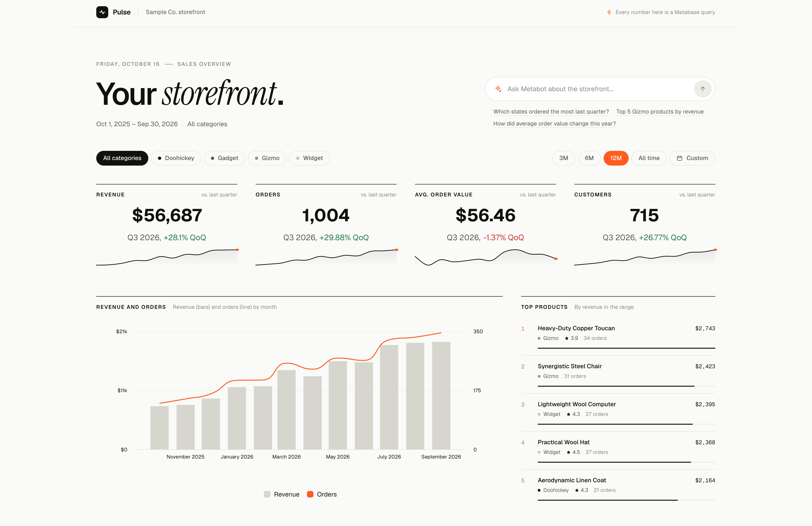The height and width of the screenshot is (526, 812).
Task: Switch range to 3M
Action: pyautogui.click(x=564, y=158)
